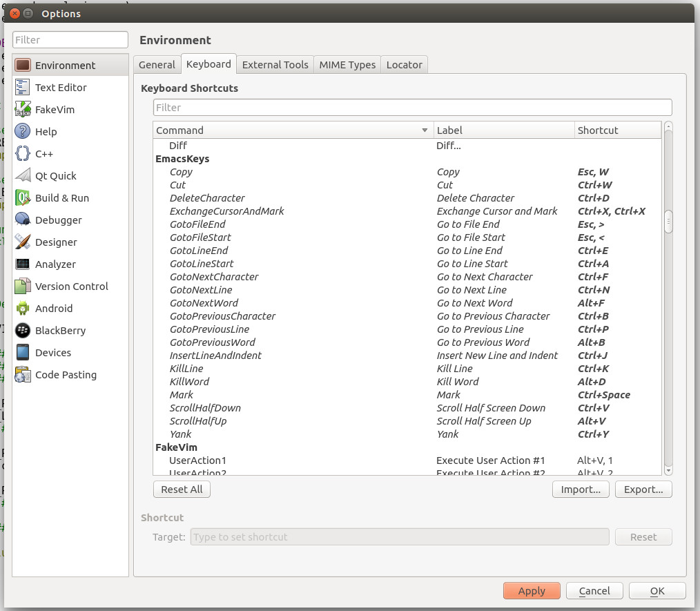
Task: Select the ScrollHalfUp command
Action: click(x=407, y=421)
